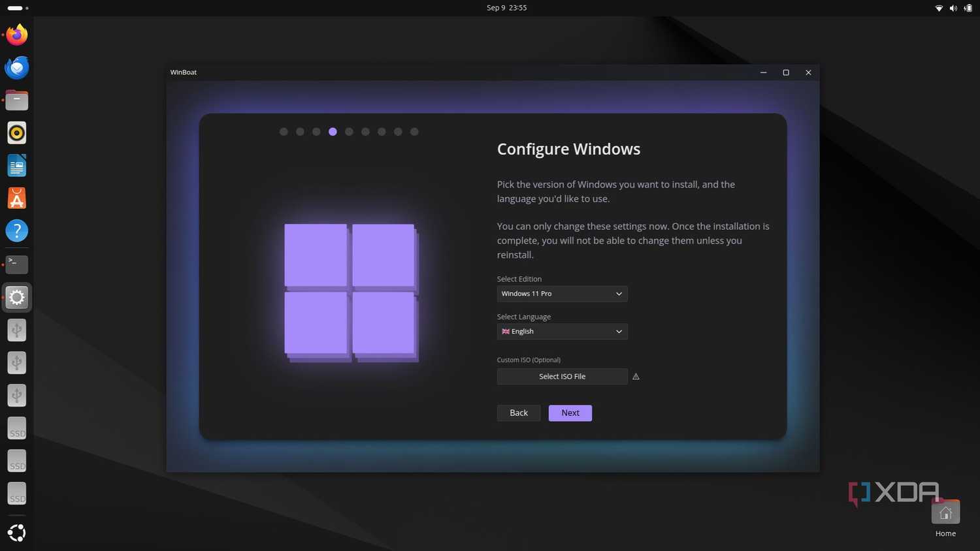Open the App Center icon
Viewport: 980px width, 551px height.
(17, 198)
